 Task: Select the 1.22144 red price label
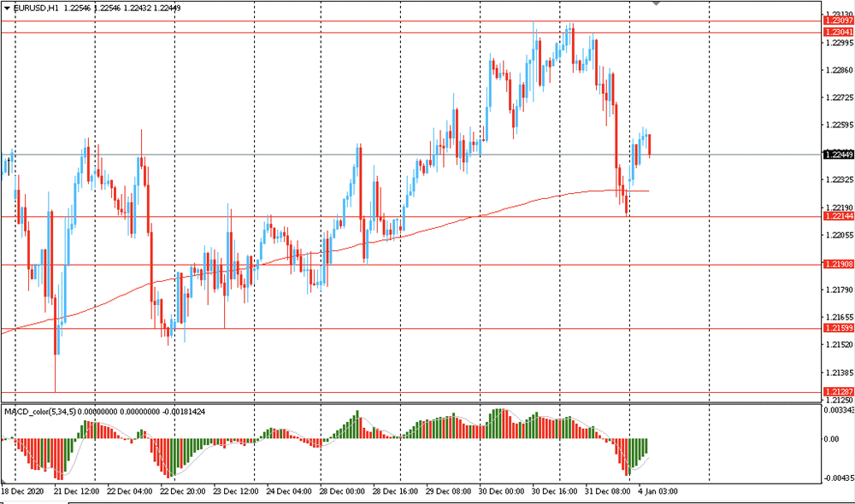(x=839, y=216)
